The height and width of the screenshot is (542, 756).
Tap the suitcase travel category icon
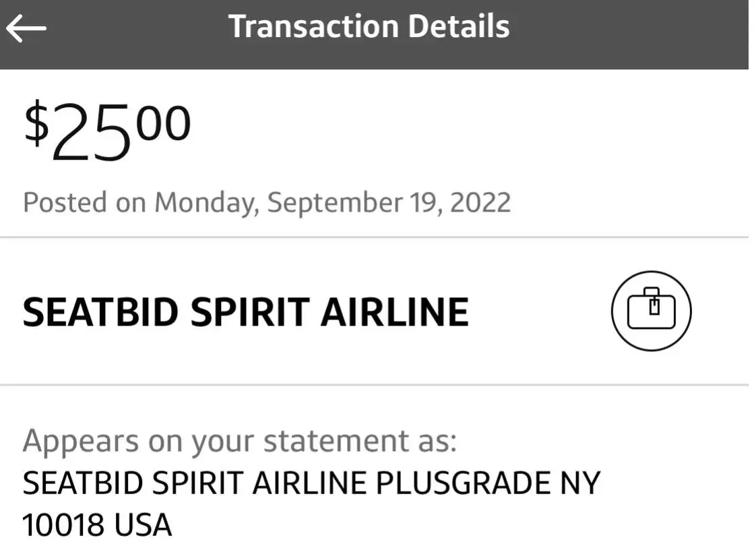pyautogui.click(x=651, y=311)
